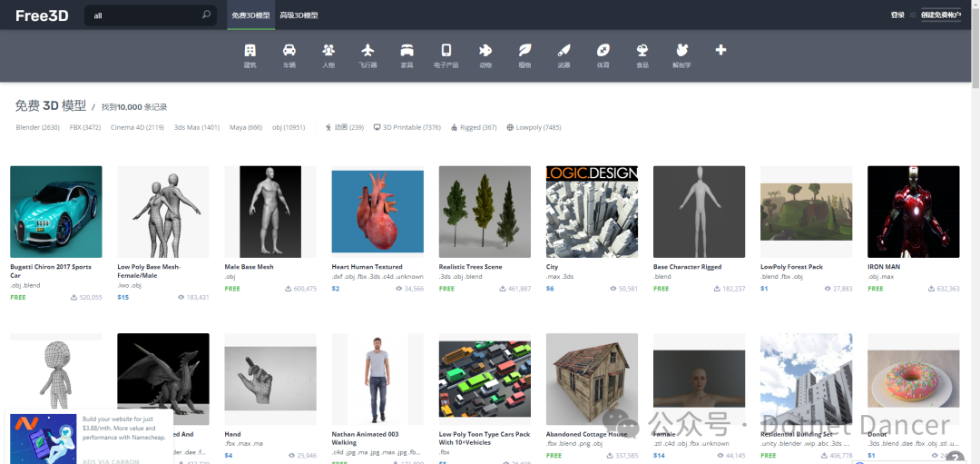Open Low Poly Toon Type Cars thumbnail

pos(485,379)
